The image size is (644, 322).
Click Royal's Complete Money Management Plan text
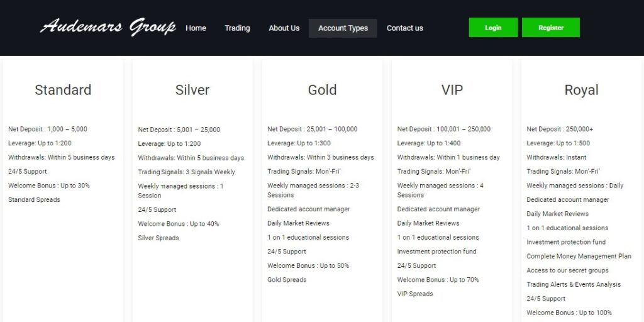[x=579, y=257]
